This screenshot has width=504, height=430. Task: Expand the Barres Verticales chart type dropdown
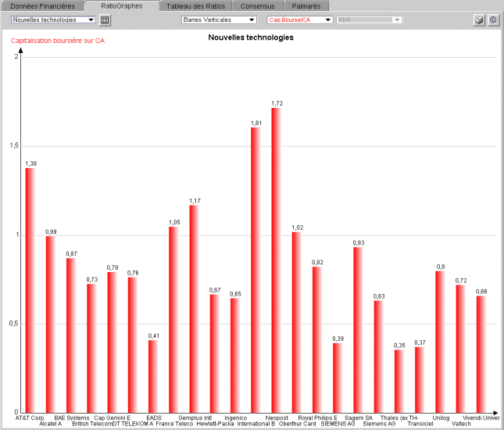(x=219, y=20)
